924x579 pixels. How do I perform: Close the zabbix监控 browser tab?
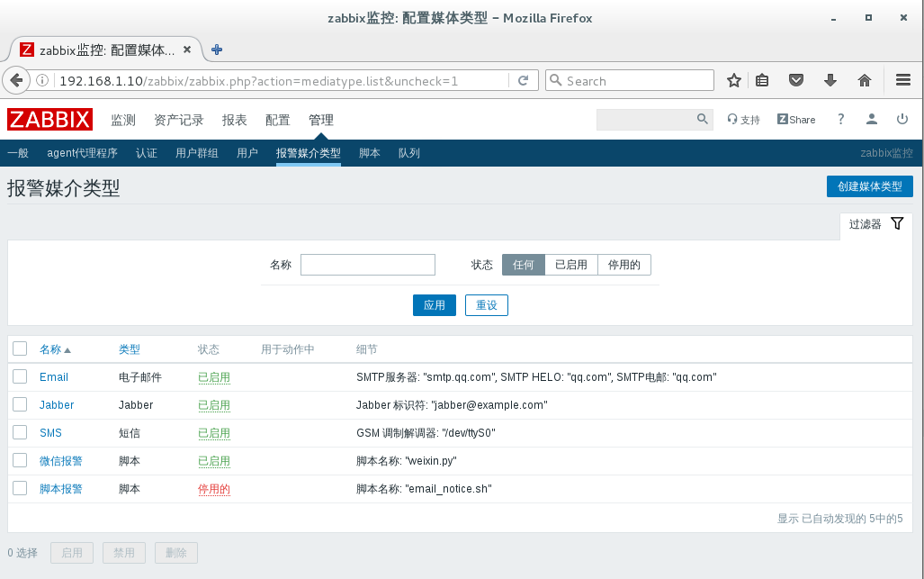(187, 50)
